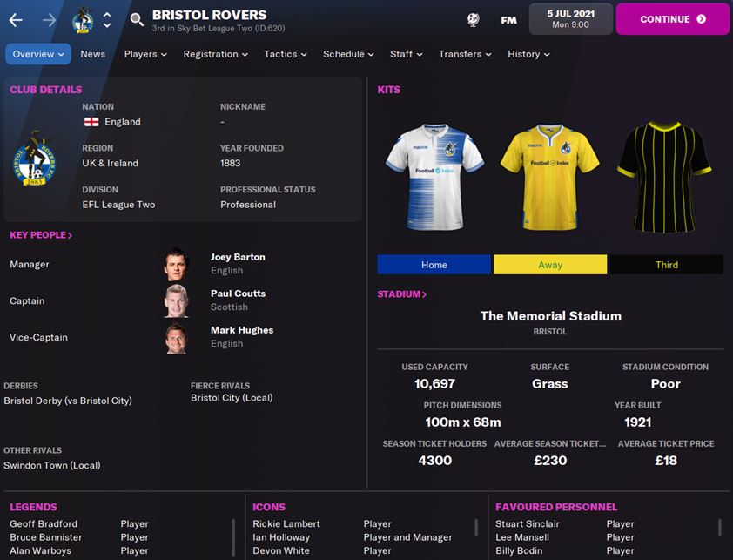
Task: Click the Continue button
Action: point(673,19)
